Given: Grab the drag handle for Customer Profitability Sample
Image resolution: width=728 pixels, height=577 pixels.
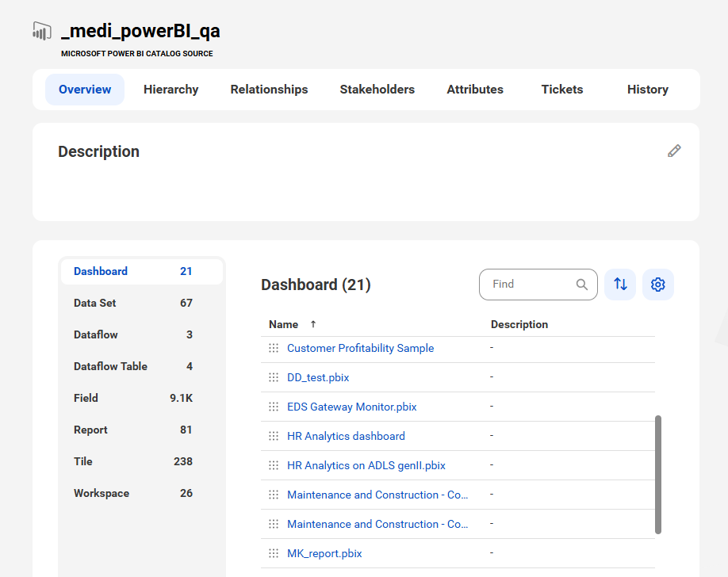Looking at the screenshot, I should point(274,348).
